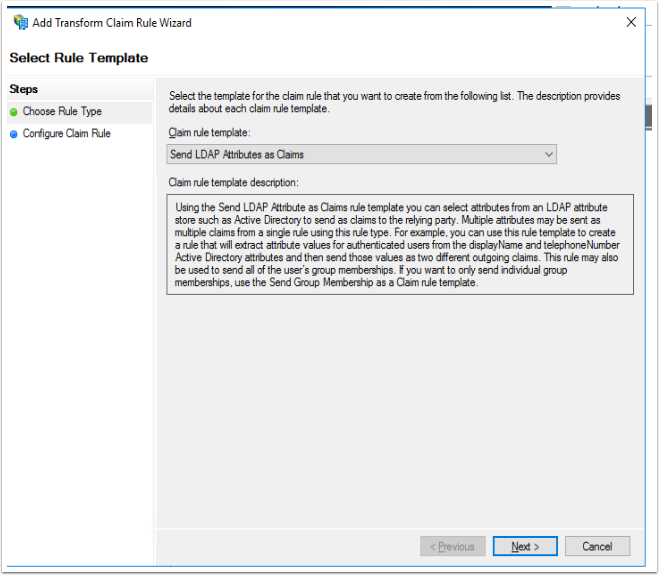Click the wizard window title text
Viewport: 659px width, 575px height.
pyautogui.click(x=112, y=23)
